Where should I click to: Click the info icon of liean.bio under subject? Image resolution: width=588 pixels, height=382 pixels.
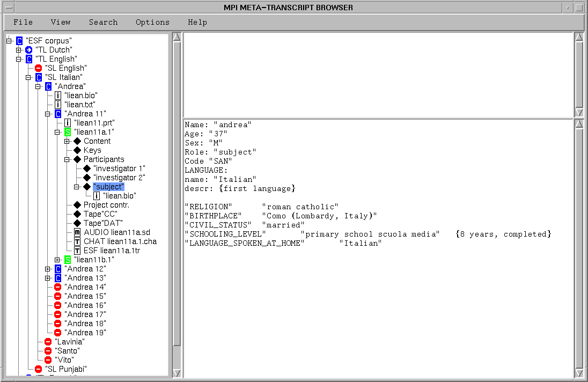coord(97,196)
